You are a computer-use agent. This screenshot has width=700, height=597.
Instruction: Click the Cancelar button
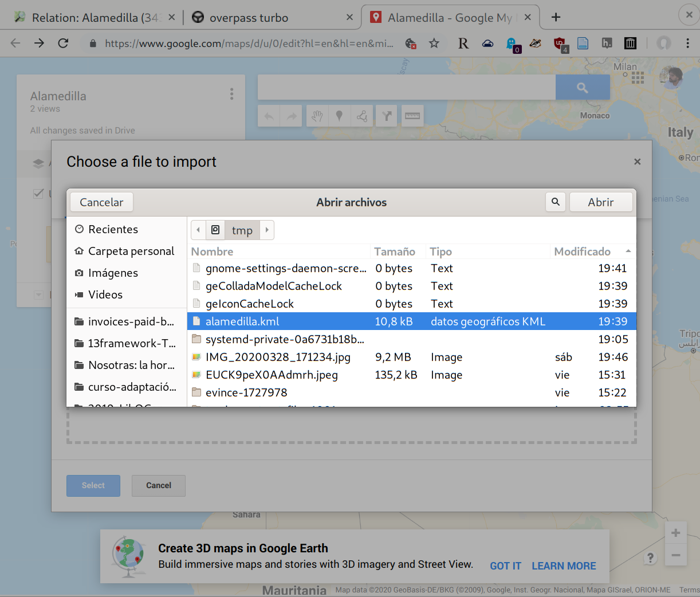(101, 202)
